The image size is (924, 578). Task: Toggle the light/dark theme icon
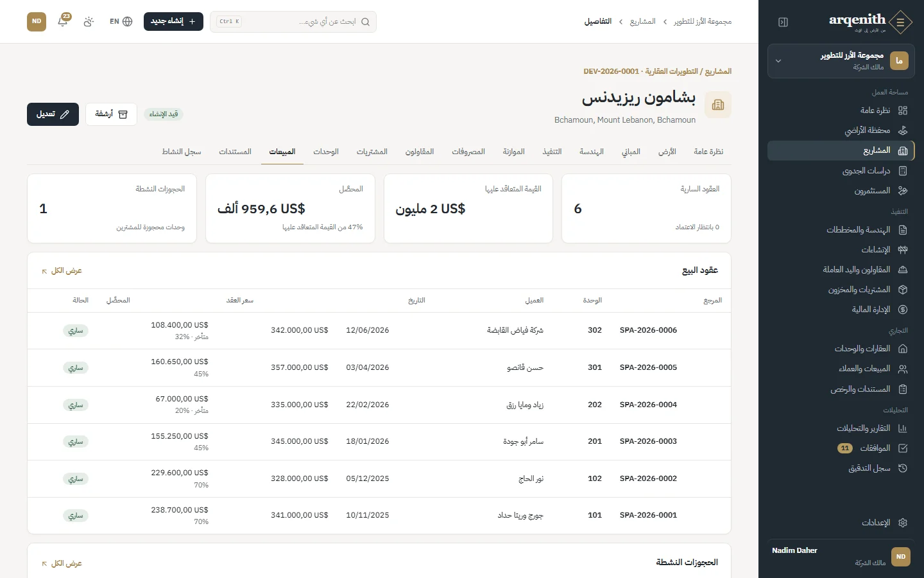coord(89,21)
